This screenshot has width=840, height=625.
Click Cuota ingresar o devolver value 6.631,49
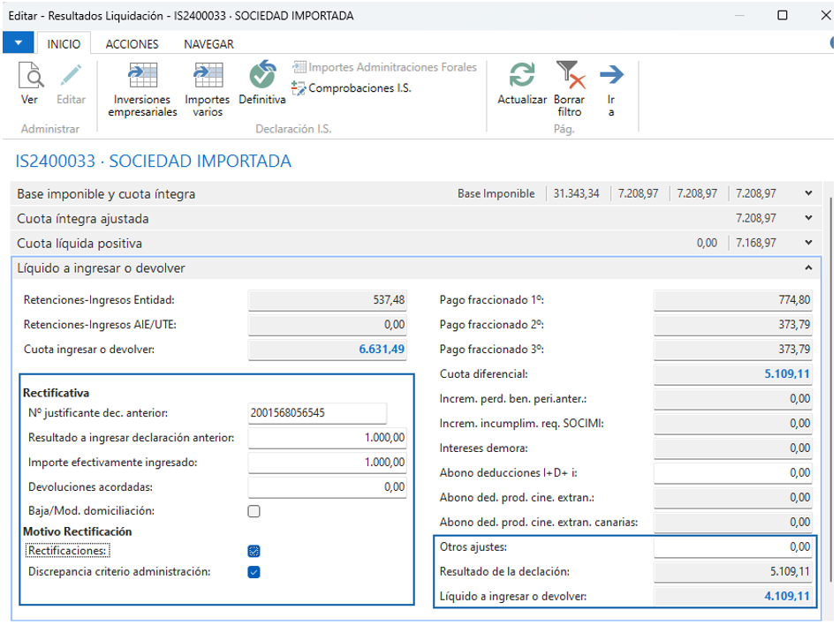point(327,350)
